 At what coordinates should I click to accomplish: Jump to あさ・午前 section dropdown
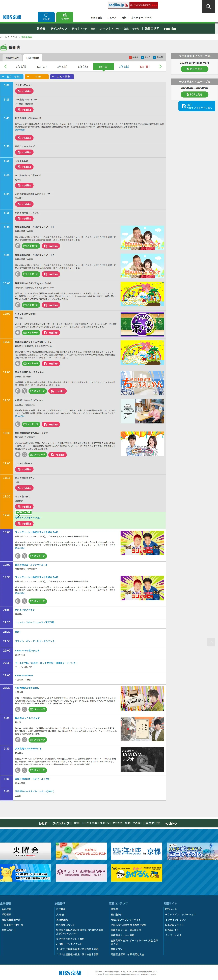(x=12, y=77)
